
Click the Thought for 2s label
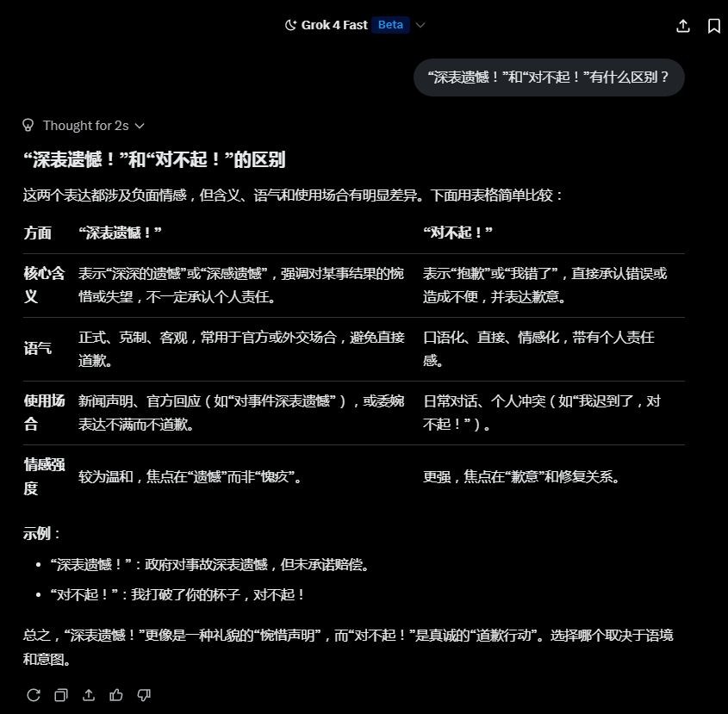coord(85,126)
